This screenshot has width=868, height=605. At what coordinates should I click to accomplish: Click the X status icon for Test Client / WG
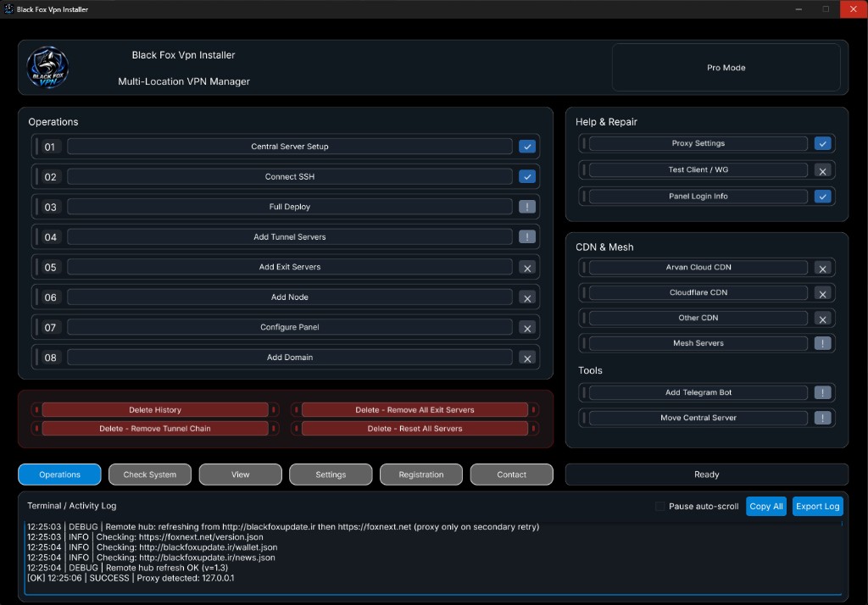point(822,170)
